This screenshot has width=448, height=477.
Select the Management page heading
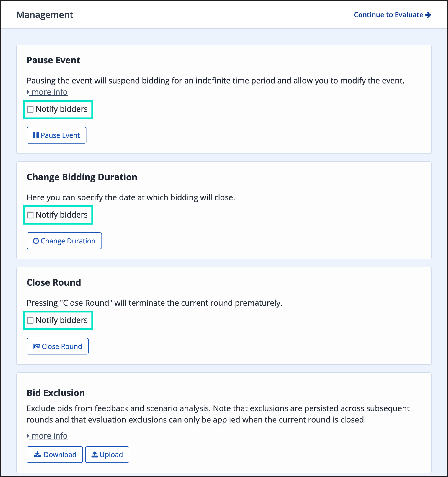(x=45, y=15)
